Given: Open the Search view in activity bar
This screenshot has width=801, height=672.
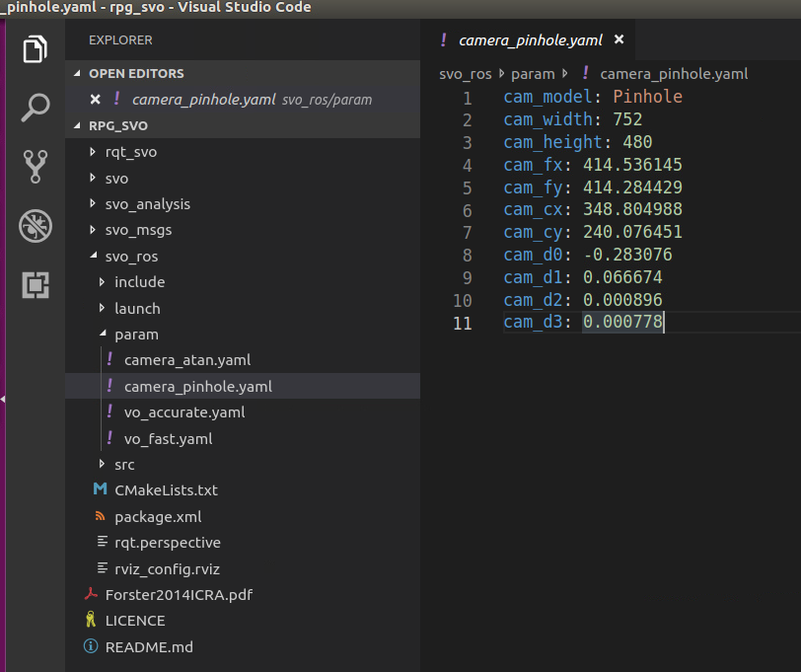Looking at the screenshot, I should click(x=35, y=108).
